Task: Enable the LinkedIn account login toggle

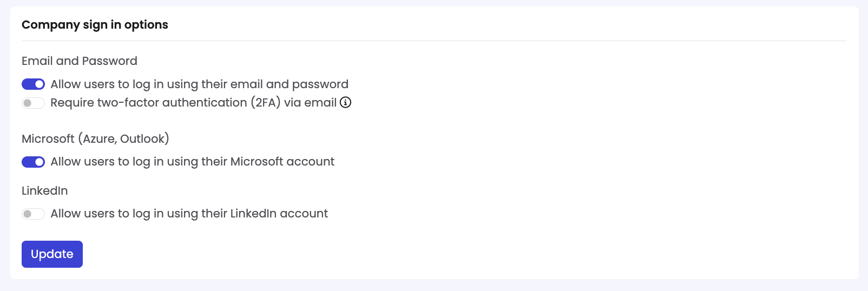Action: [x=33, y=214]
